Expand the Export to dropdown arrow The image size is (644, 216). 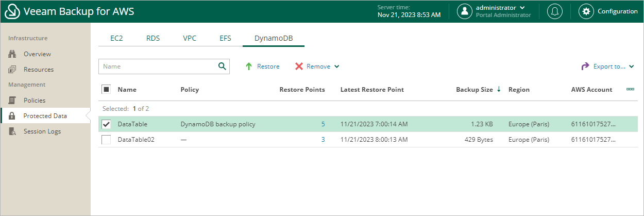pos(632,67)
